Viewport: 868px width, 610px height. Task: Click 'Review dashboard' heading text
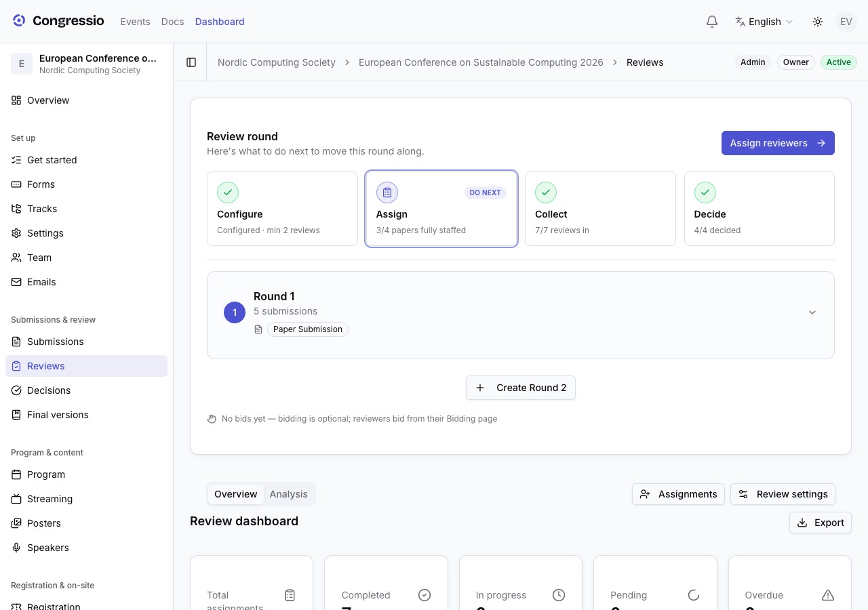tap(244, 521)
